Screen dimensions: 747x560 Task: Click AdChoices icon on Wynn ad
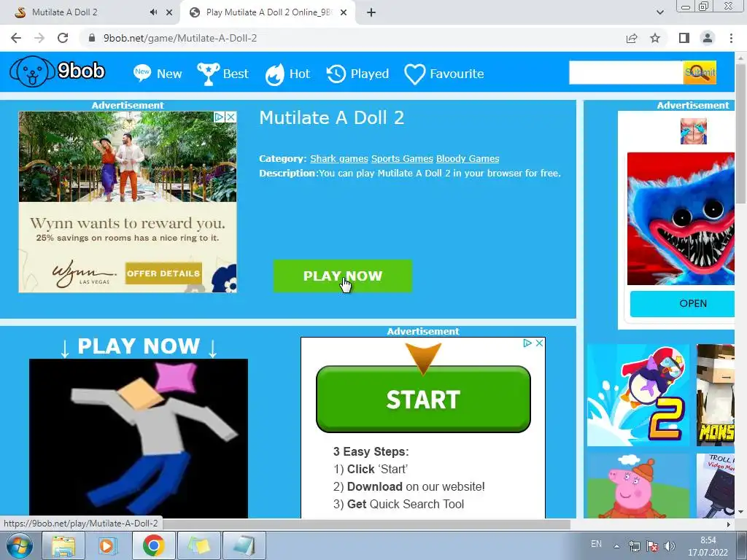click(219, 117)
